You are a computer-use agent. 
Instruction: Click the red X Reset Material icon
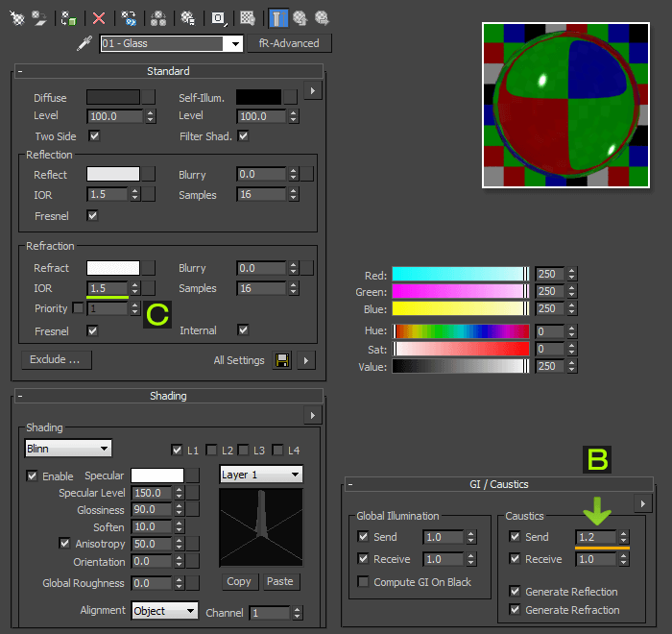pyautogui.click(x=99, y=18)
